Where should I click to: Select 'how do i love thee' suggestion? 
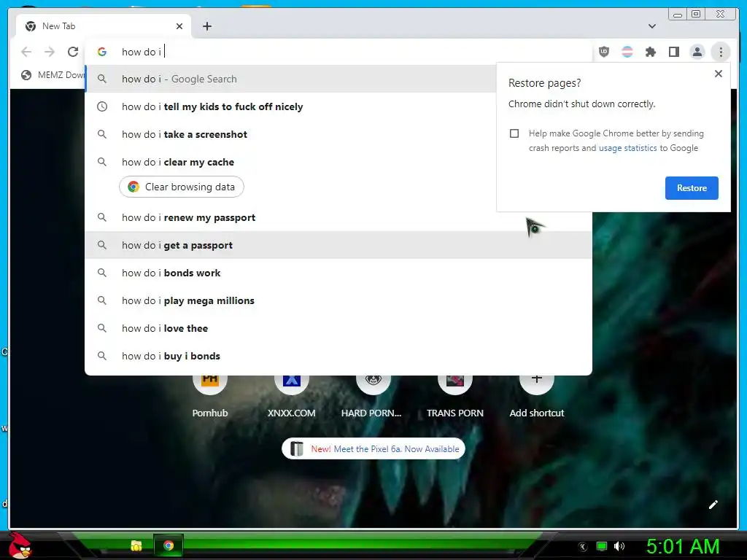pyautogui.click(x=338, y=328)
